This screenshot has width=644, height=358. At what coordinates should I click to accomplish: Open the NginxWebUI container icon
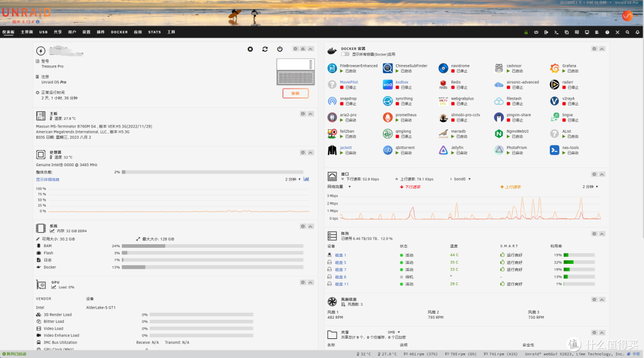[499, 133]
